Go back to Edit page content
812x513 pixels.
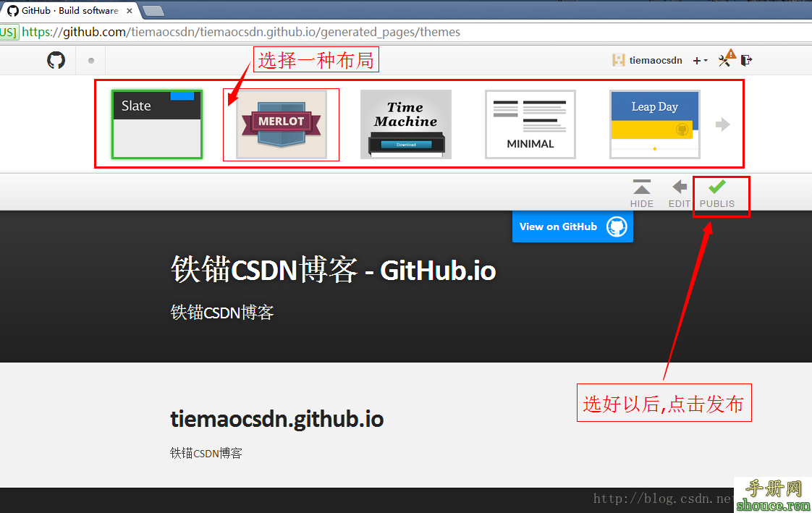[680, 194]
